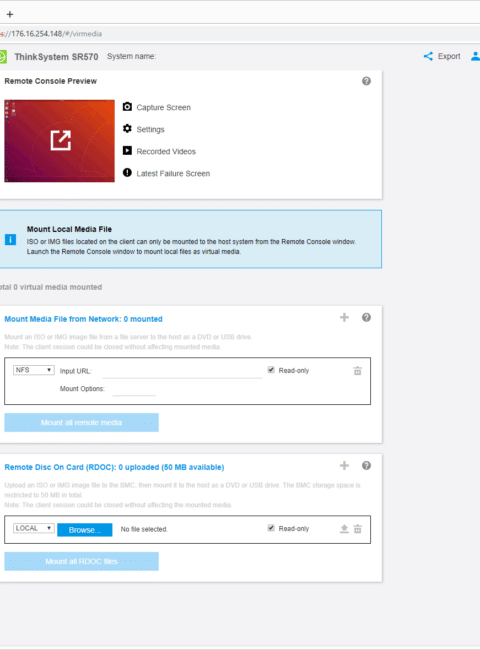
Task: Click Mount all remote media button
Action: coord(82,422)
